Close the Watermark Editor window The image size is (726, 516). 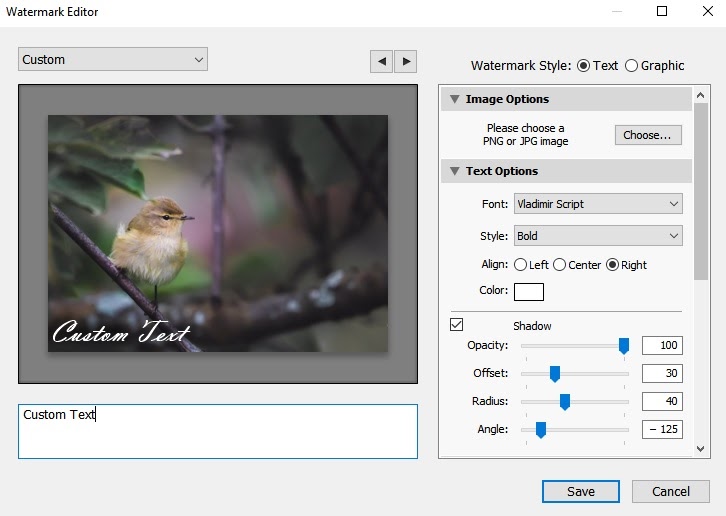point(707,11)
